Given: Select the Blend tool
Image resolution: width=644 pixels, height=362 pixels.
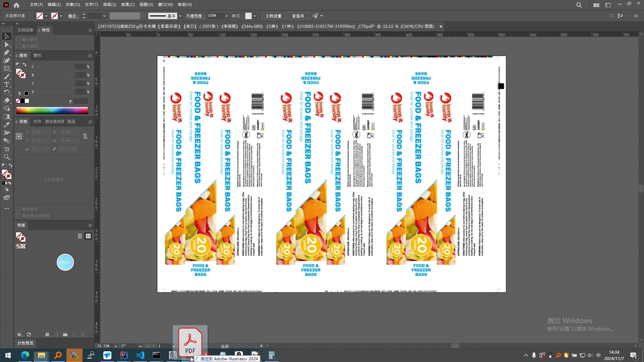Looking at the screenshot, I should 6,141.
